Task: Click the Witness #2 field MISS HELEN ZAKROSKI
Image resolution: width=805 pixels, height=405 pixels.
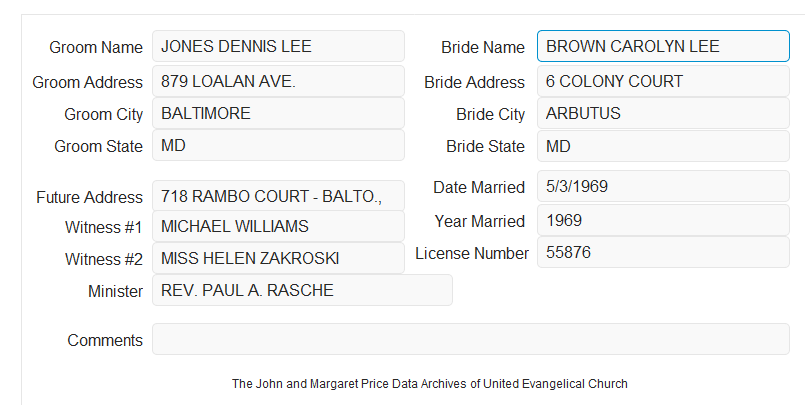Action: tap(278, 258)
